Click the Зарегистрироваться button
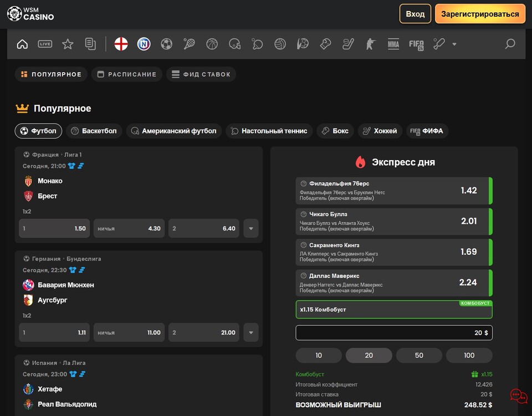The width and height of the screenshot is (532, 416). (x=480, y=14)
